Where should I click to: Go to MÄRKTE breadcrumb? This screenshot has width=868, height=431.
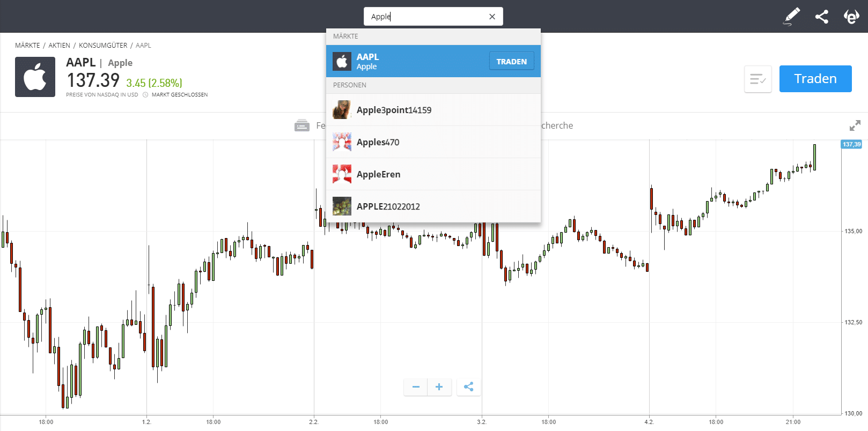point(27,46)
